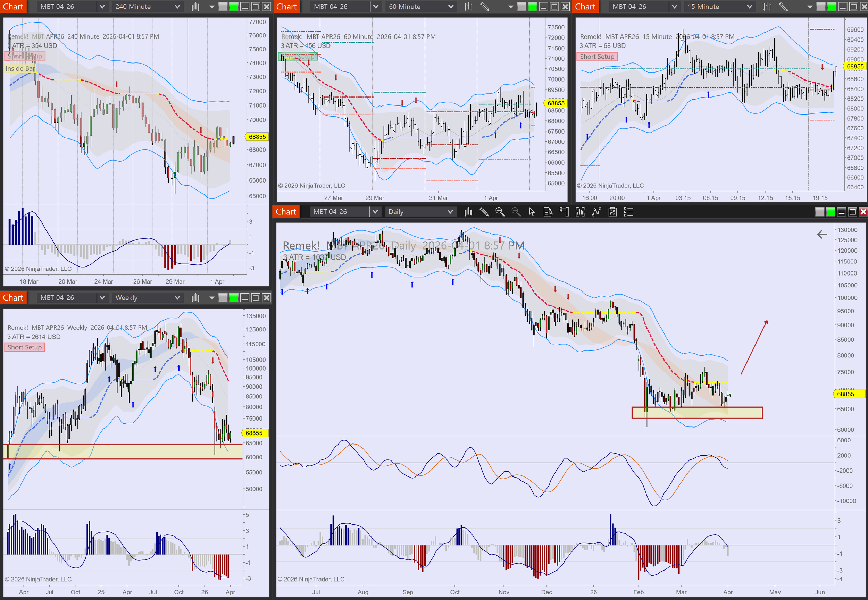Click the Chart tab of the 60 Minute window
Image resolution: width=868 pixels, height=600 pixels.
[286, 6]
